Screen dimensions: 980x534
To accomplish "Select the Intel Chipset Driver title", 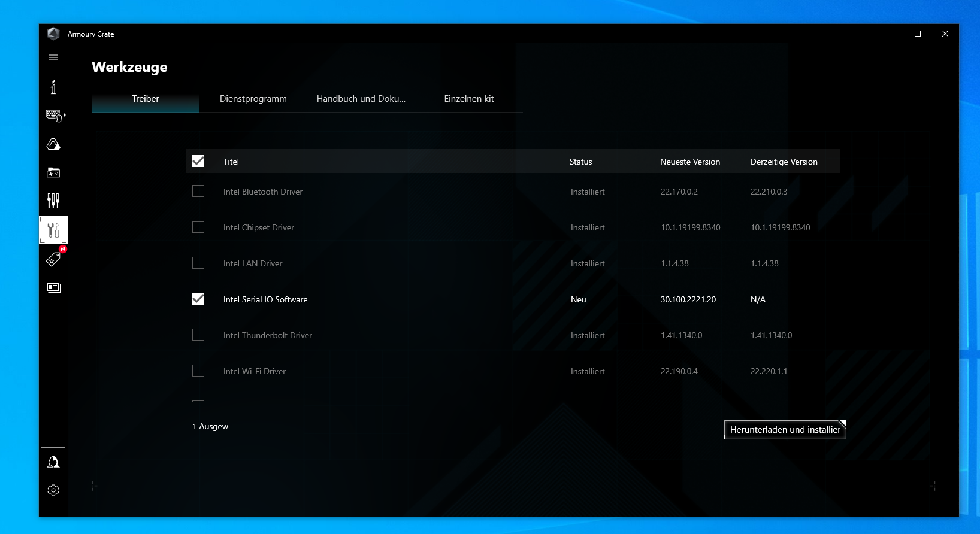I will pos(259,227).
